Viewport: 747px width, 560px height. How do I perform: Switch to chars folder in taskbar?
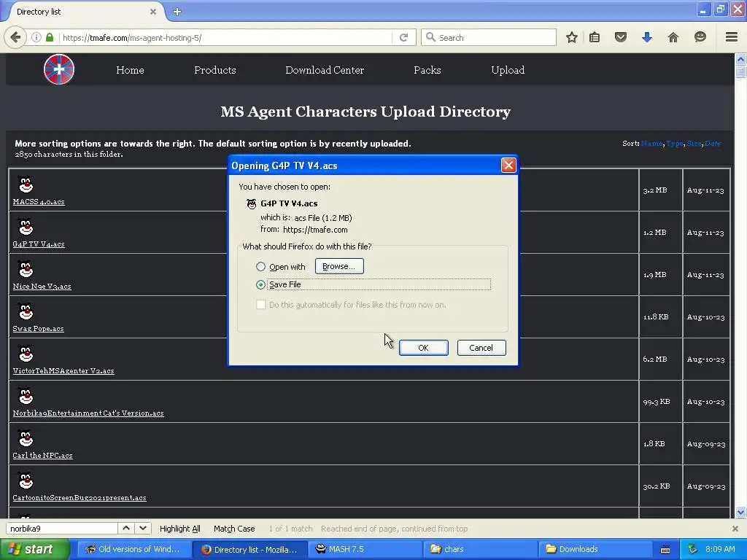pyautogui.click(x=480, y=549)
